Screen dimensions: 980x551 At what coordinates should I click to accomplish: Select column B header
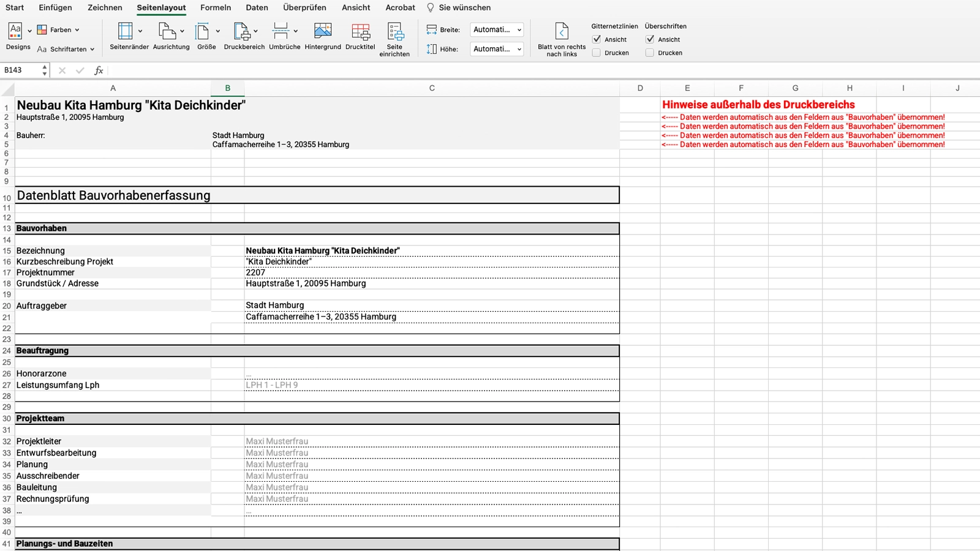point(227,88)
